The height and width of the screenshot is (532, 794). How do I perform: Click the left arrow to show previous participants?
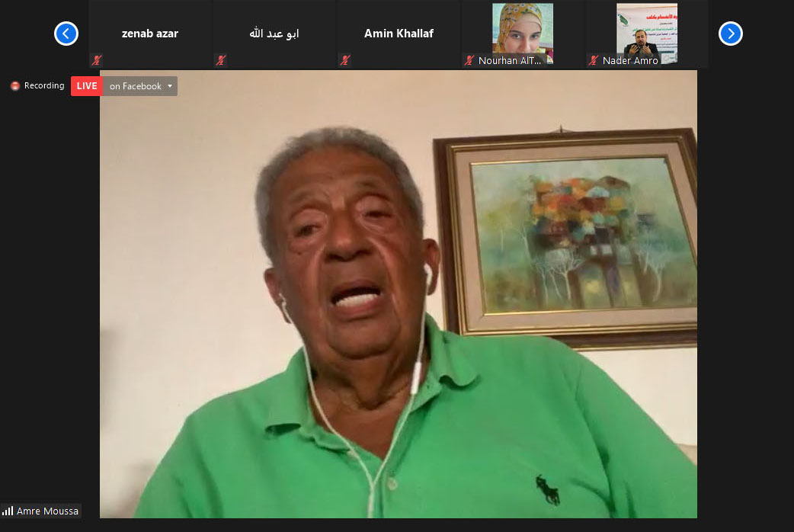pos(66,34)
